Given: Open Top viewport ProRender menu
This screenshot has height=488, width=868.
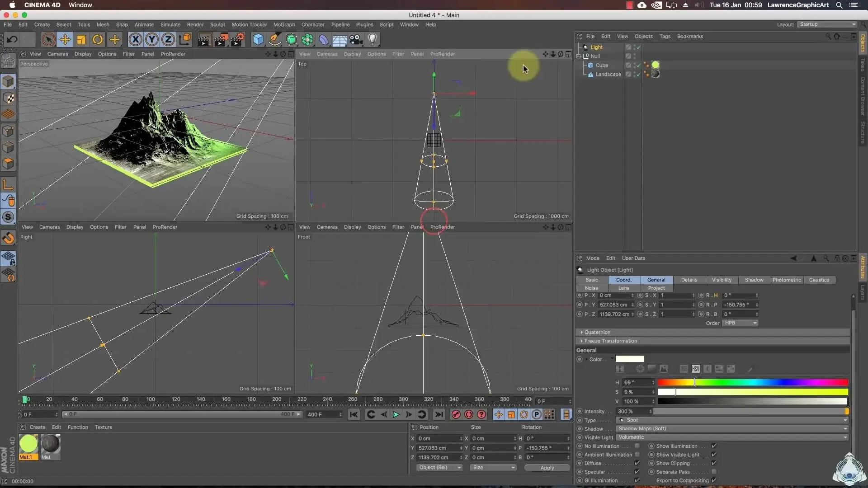Looking at the screenshot, I should pyautogui.click(x=443, y=54).
